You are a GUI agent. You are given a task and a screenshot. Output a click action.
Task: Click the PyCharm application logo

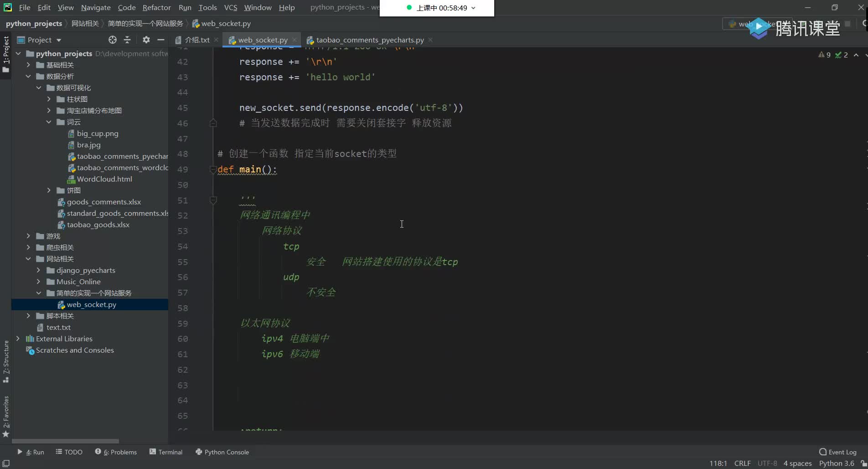coord(8,7)
